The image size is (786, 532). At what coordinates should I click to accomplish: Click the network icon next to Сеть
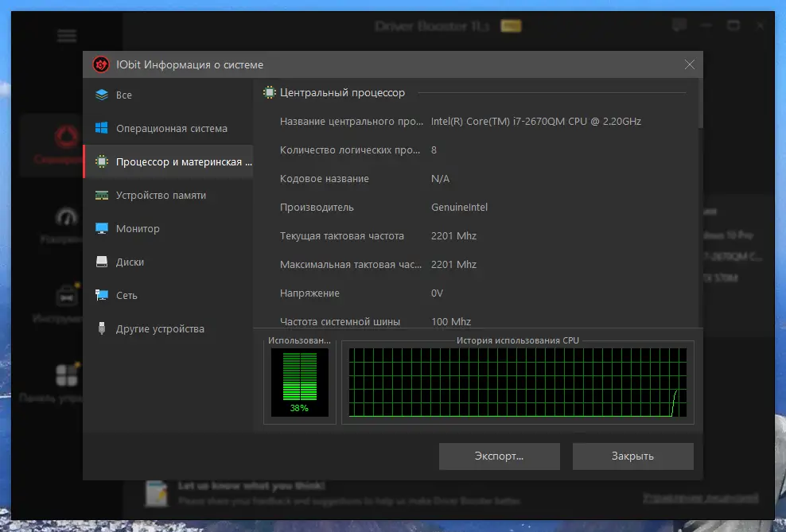click(102, 296)
